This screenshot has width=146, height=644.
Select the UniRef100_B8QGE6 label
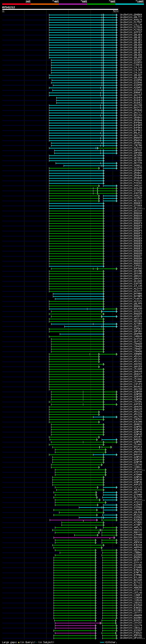click(131, 244)
